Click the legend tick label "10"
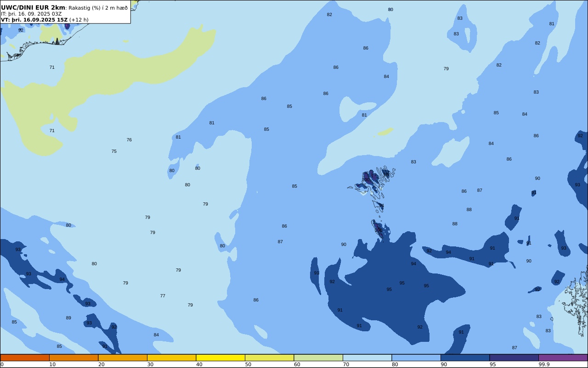588x368 pixels. [x=52, y=364]
